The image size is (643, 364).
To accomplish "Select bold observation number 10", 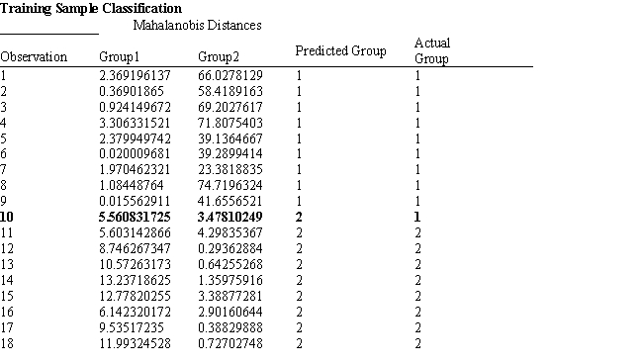I will pos(7,217).
